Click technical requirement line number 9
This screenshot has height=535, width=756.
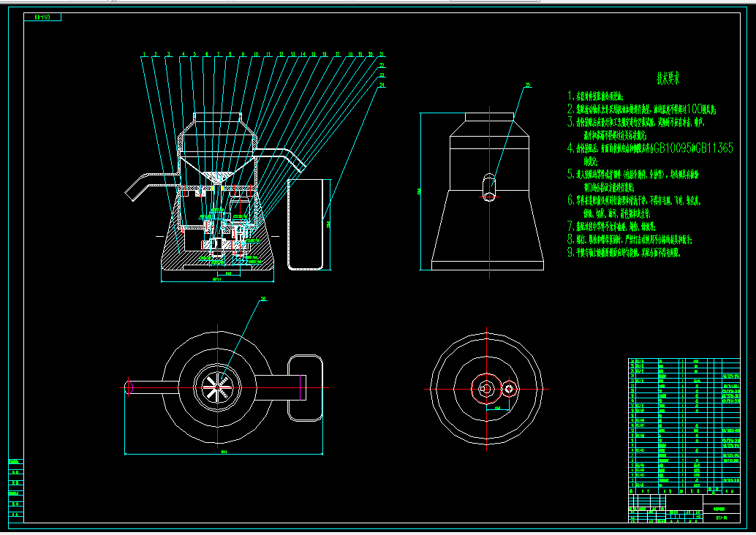coord(624,252)
